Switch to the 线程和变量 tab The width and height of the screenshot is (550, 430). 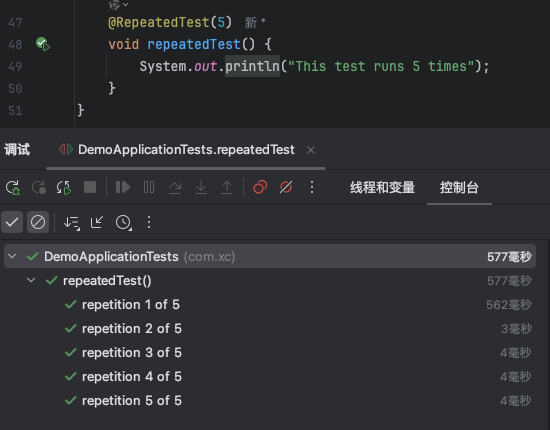382,187
